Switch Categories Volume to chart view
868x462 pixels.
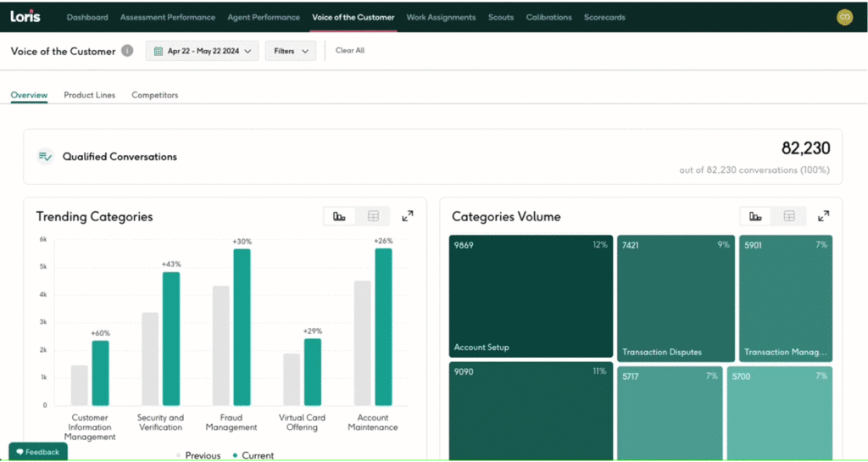[x=756, y=216]
